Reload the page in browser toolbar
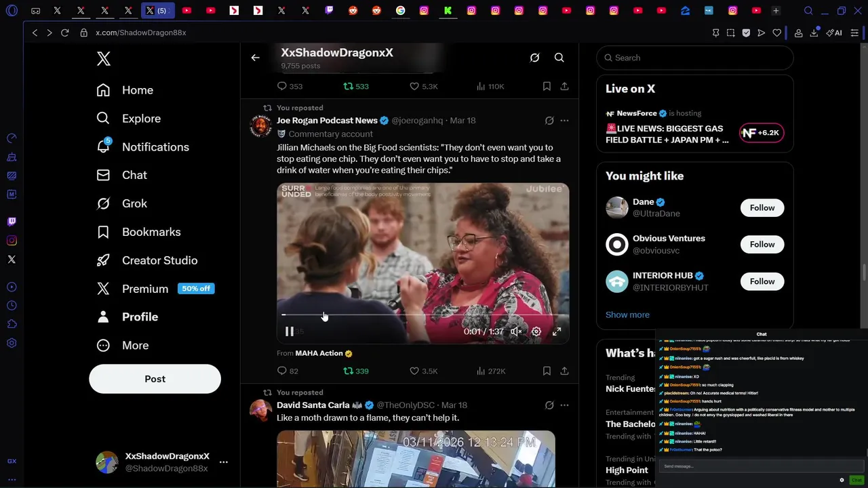The height and width of the screenshot is (488, 868). pos(64,33)
